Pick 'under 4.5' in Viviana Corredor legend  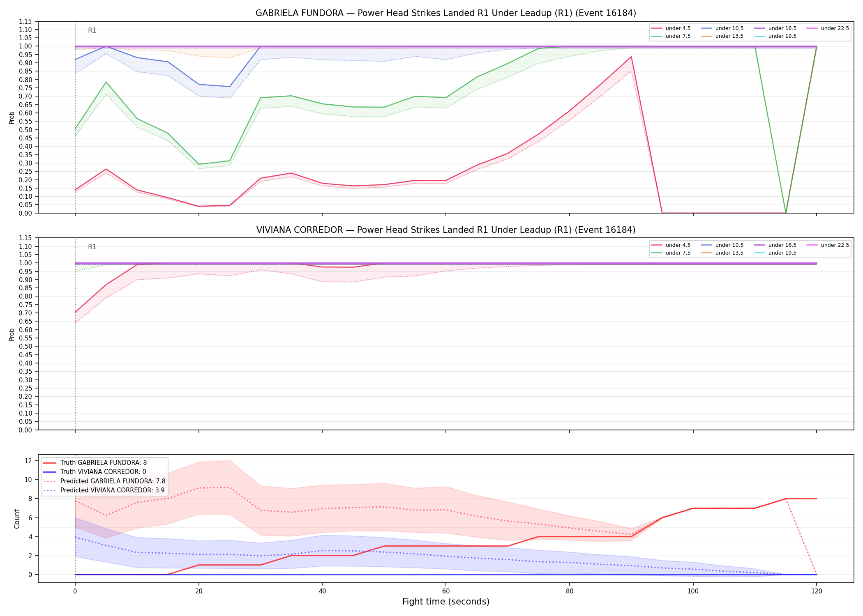coord(671,245)
